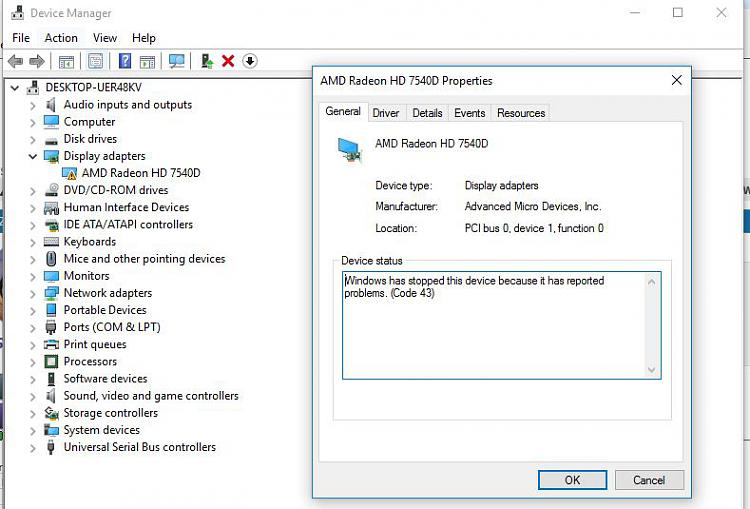
Task: Click the Back arrow toolbar icon
Action: (15, 61)
